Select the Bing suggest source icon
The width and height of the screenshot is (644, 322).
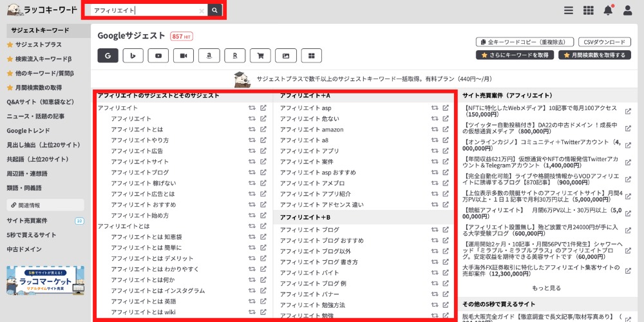tap(133, 56)
